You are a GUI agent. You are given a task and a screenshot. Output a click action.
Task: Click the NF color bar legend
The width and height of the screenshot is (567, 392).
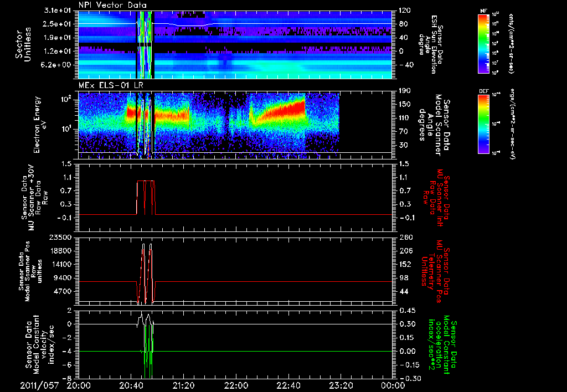(483, 43)
